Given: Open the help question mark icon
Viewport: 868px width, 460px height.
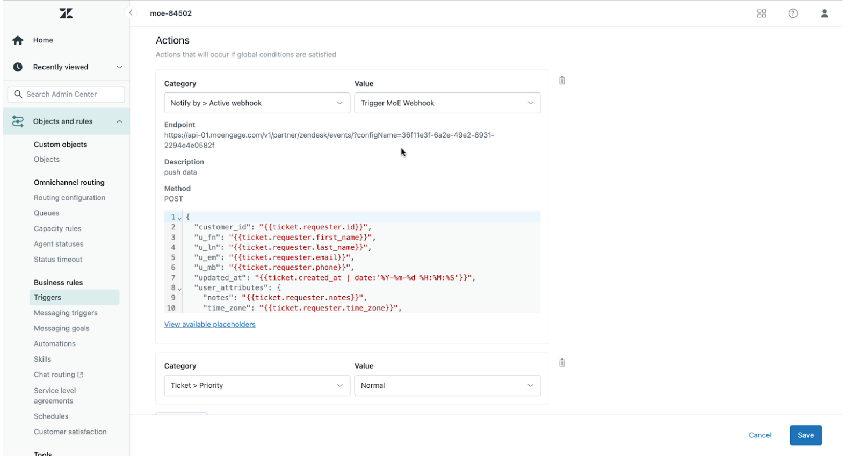Looking at the screenshot, I should click(x=793, y=13).
